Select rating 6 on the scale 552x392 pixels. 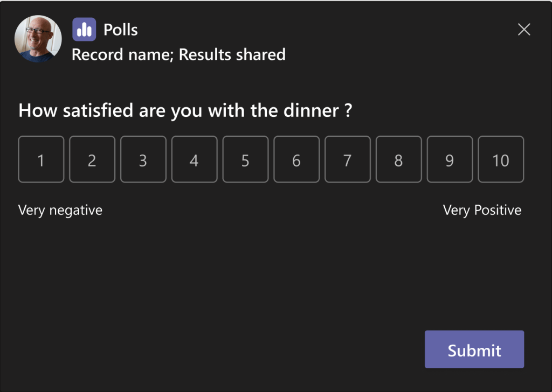click(x=296, y=159)
